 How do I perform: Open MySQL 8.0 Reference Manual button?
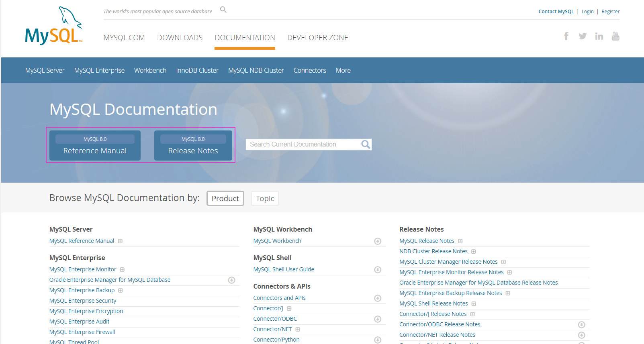95,145
